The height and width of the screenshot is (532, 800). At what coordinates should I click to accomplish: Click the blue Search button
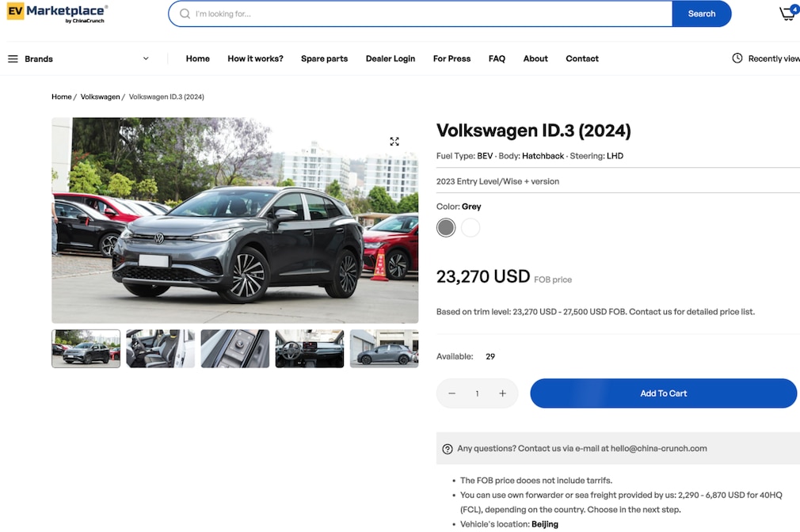tap(702, 13)
